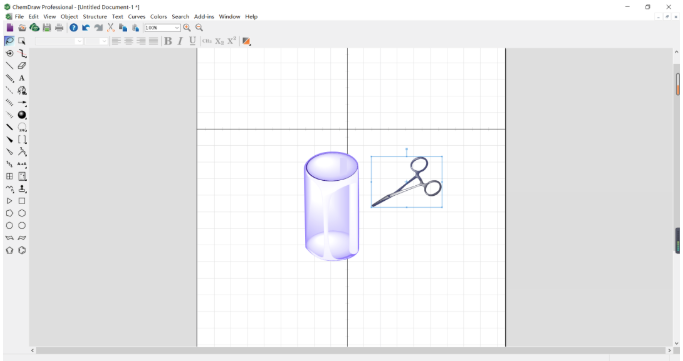Image resolution: width=683 pixels, height=361 pixels.
Task: Select the Eraser tool
Action: click(22, 66)
